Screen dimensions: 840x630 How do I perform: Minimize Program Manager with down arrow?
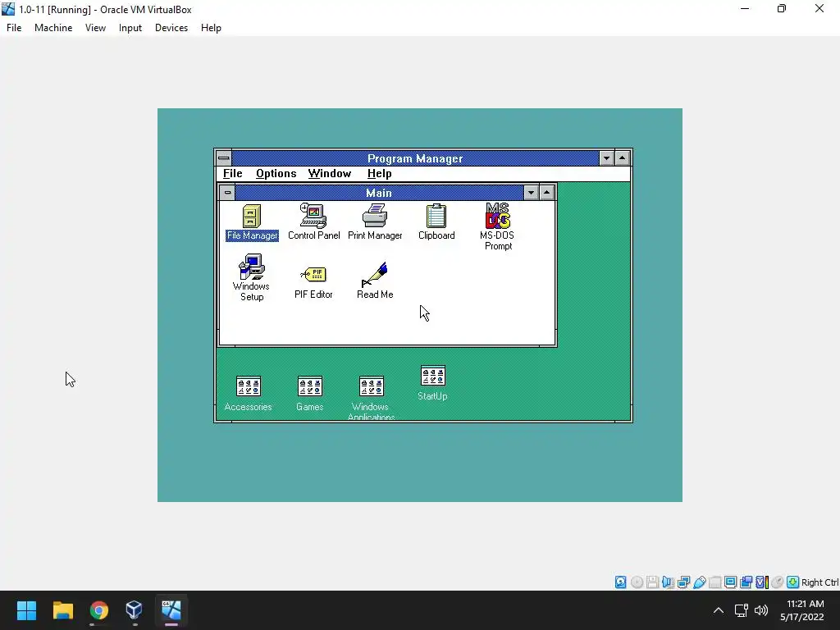pyautogui.click(x=606, y=158)
